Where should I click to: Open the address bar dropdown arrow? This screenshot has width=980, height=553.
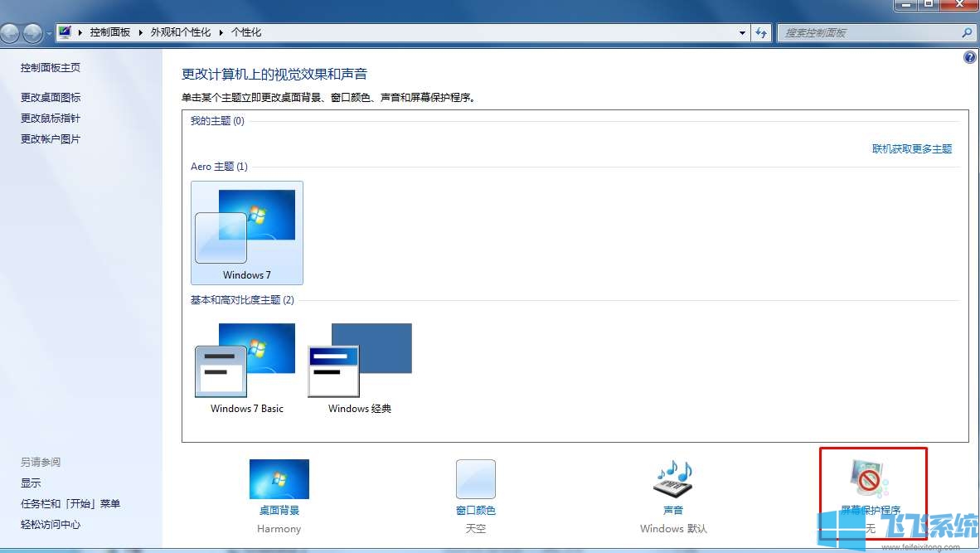pos(742,32)
